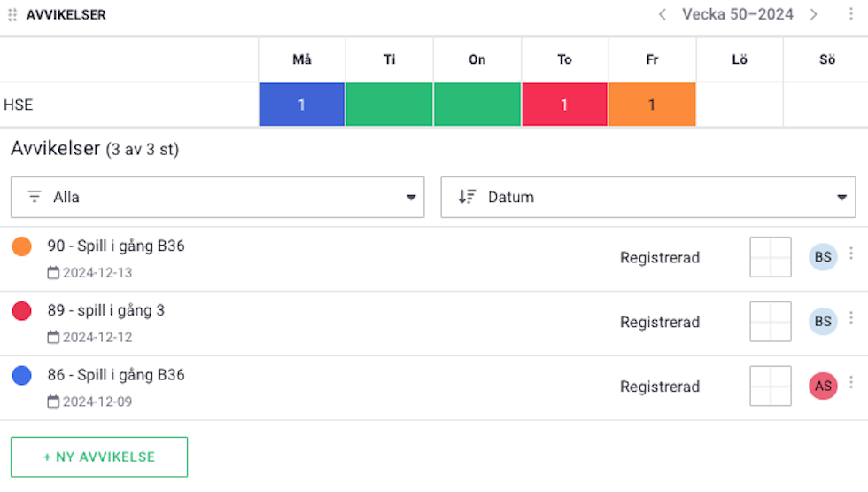Viewport: 868px width, 492px height.
Task: Go to previous week arrow
Action: (x=663, y=14)
